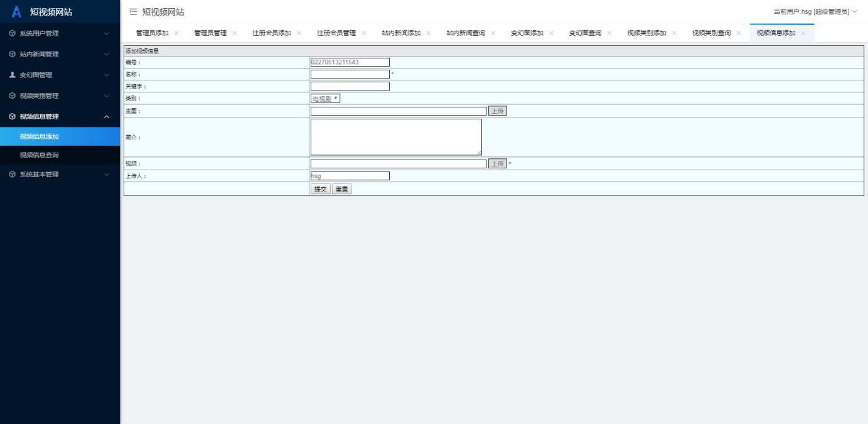Expand the 视频类别管理 menu chevron
The width and height of the screenshot is (868, 424).
click(106, 95)
